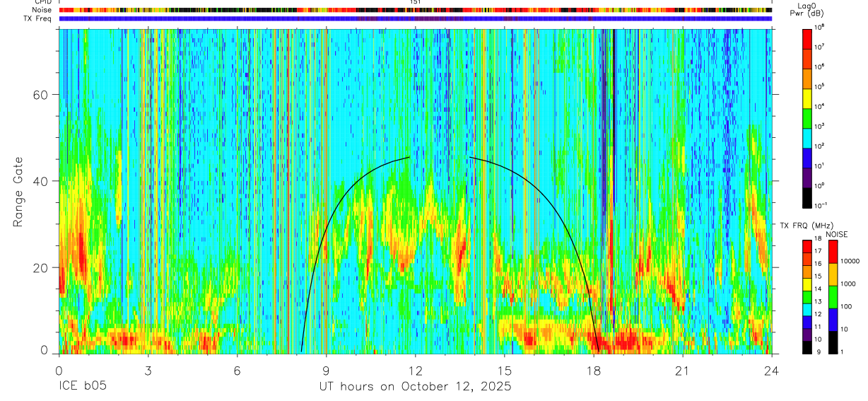
Task: Select the green 13–14 MHz TX FRQ swatch
Action: point(807,297)
